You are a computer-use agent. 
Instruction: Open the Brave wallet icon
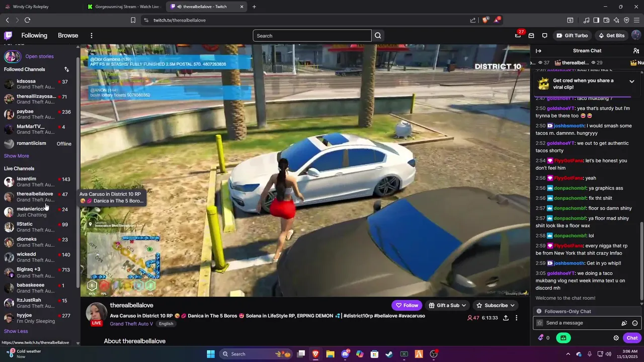(606, 20)
